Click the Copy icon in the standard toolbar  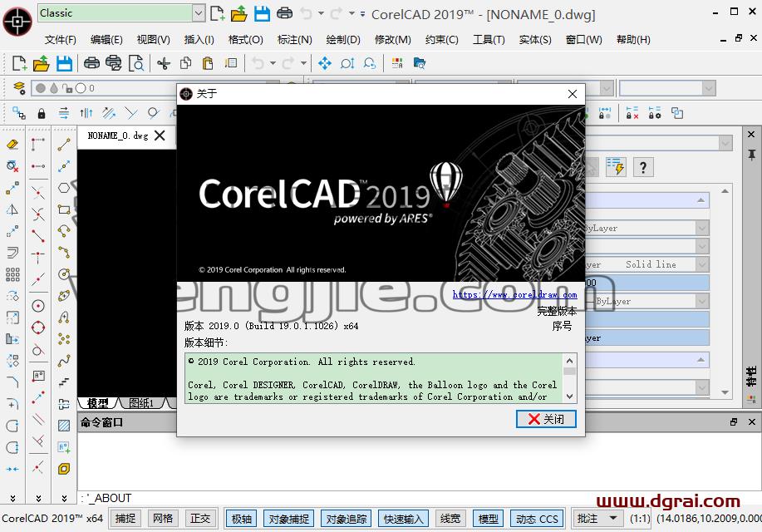coord(185,63)
